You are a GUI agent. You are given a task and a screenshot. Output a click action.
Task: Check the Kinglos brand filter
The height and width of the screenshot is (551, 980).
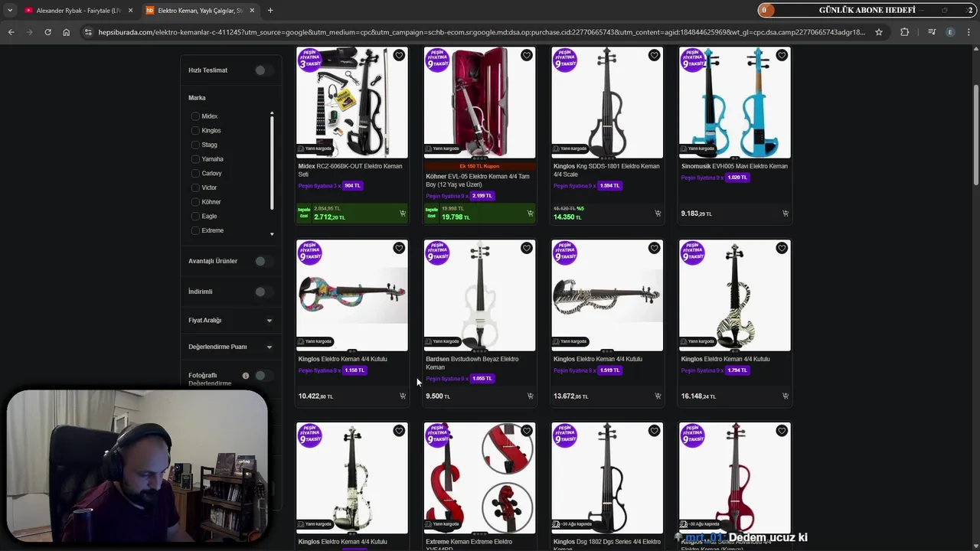click(x=195, y=131)
